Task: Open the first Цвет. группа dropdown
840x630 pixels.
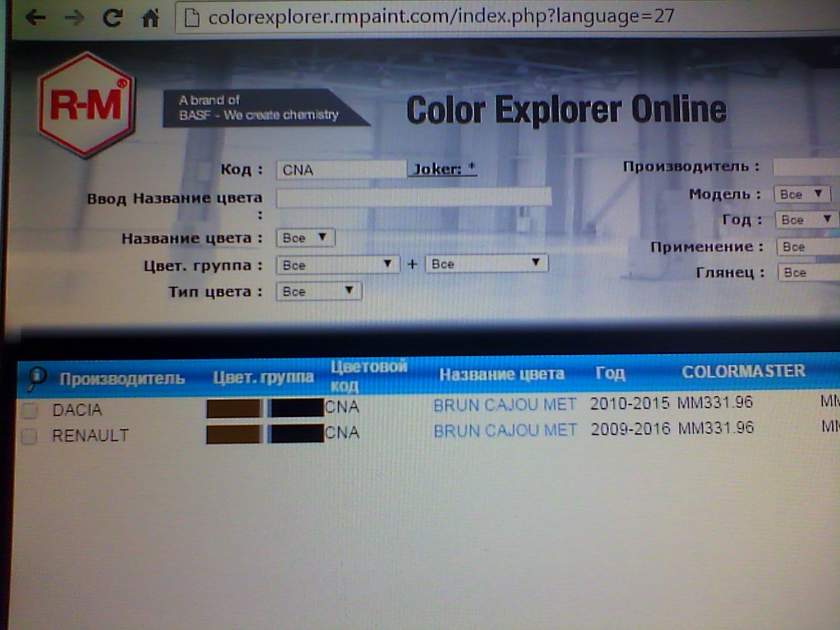Action: coord(337,264)
